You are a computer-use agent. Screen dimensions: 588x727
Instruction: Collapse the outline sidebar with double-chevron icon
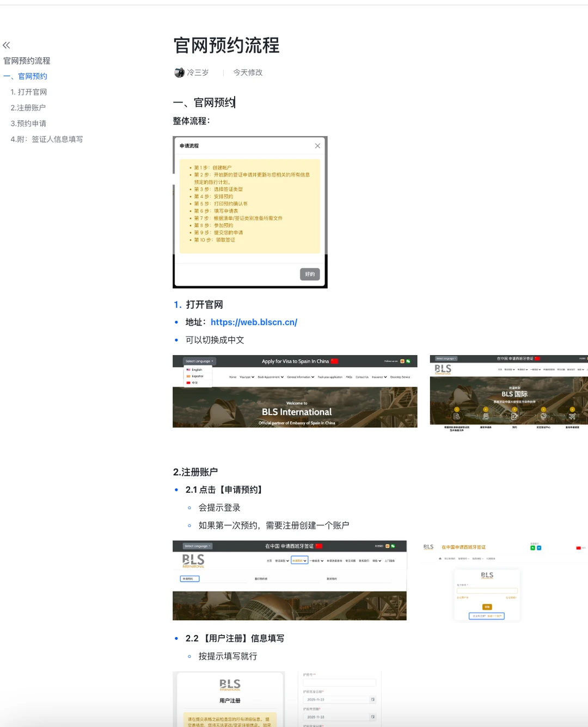point(7,45)
